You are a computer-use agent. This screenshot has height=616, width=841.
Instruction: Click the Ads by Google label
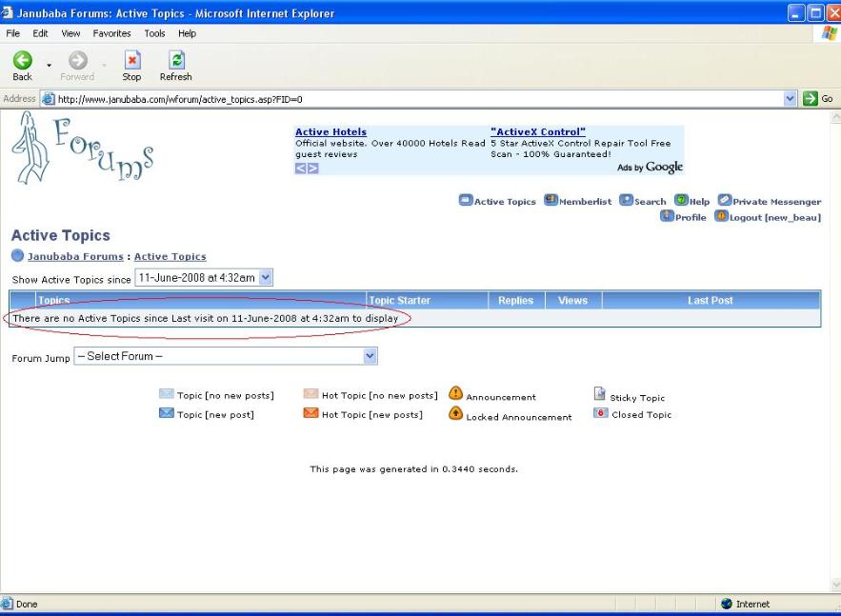point(651,168)
